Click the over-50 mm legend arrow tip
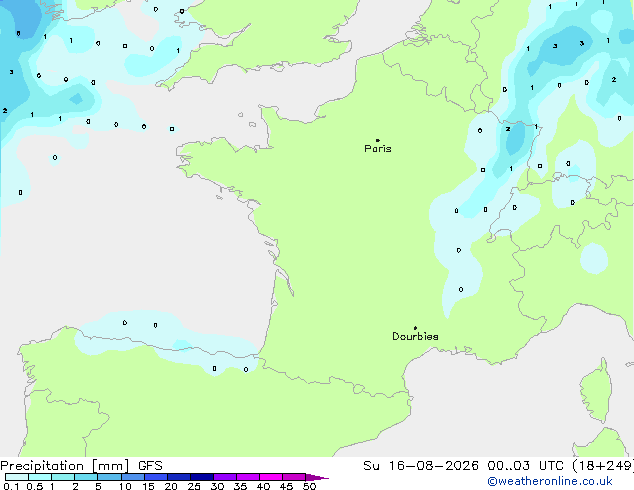This screenshot has width=634, height=490. coord(317,477)
